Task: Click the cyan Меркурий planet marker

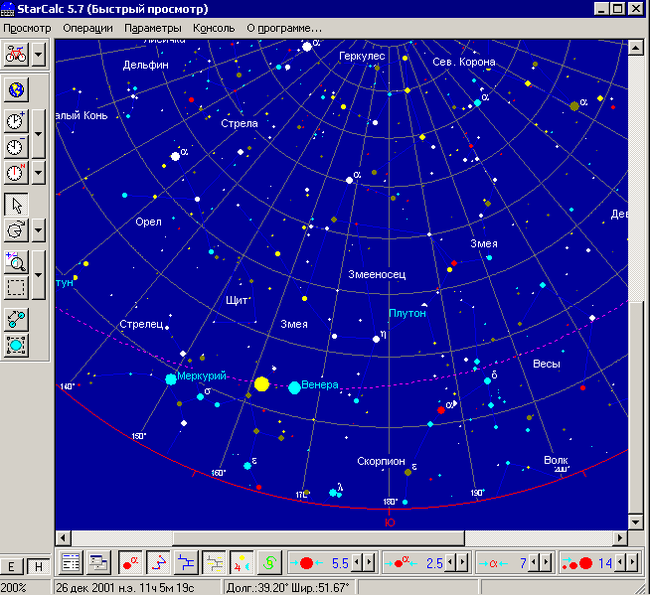Action: pos(171,379)
